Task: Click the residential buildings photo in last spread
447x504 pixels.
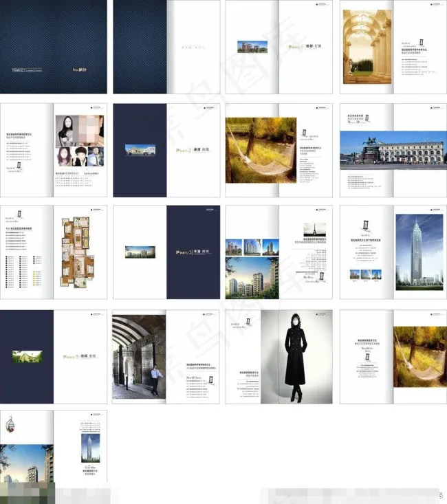Action: (26, 463)
